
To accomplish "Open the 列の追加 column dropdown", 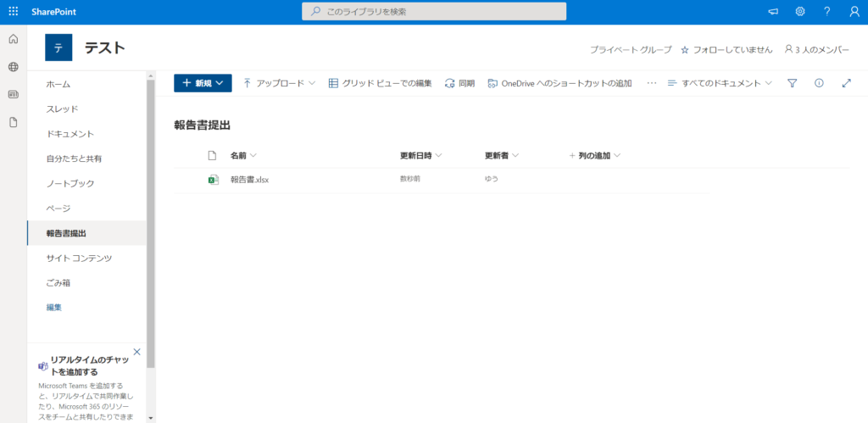I will click(594, 156).
